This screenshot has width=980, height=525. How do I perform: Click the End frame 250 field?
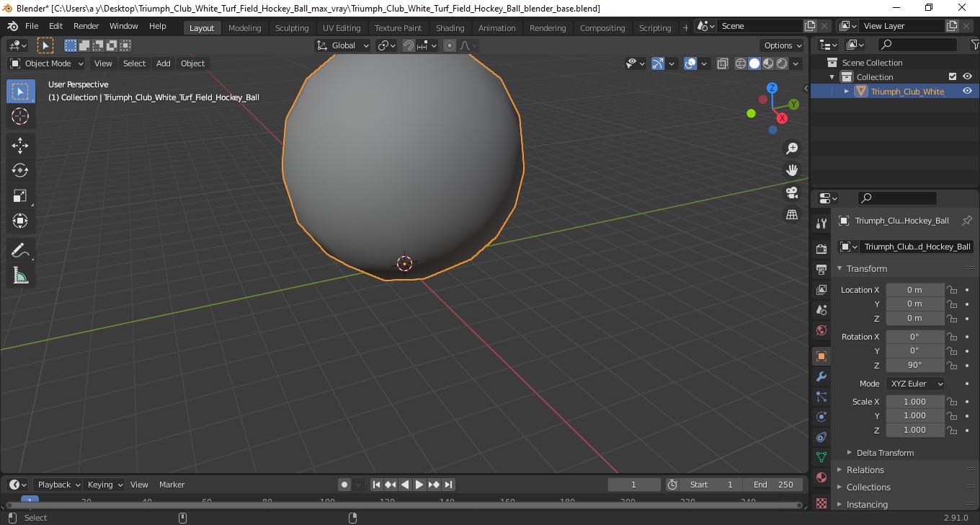tap(772, 485)
